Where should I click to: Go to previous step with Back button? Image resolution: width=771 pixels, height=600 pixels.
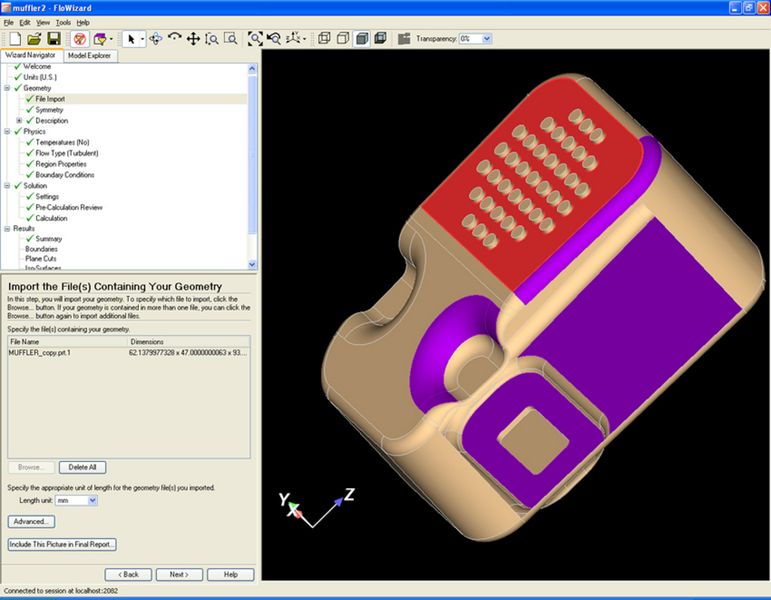tap(128, 574)
